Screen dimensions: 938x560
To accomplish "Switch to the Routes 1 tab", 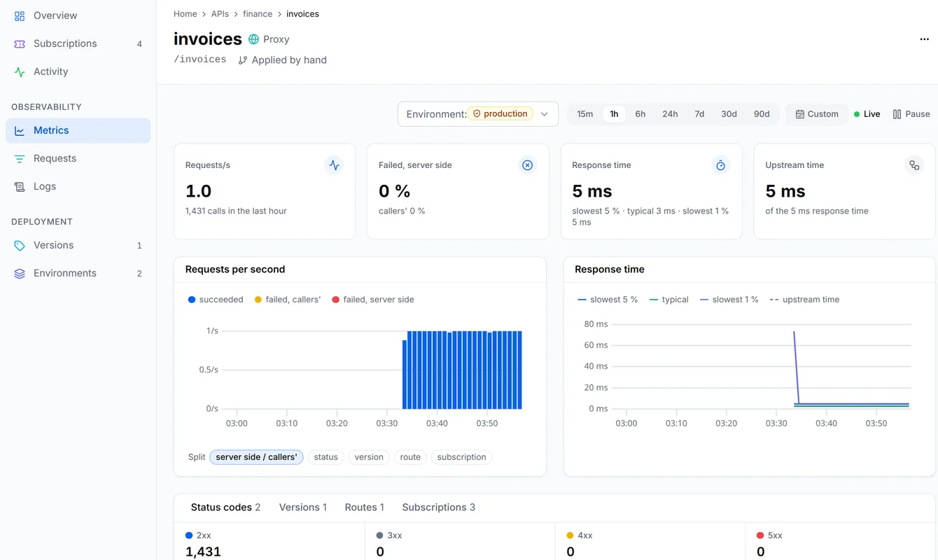I will 365,507.
